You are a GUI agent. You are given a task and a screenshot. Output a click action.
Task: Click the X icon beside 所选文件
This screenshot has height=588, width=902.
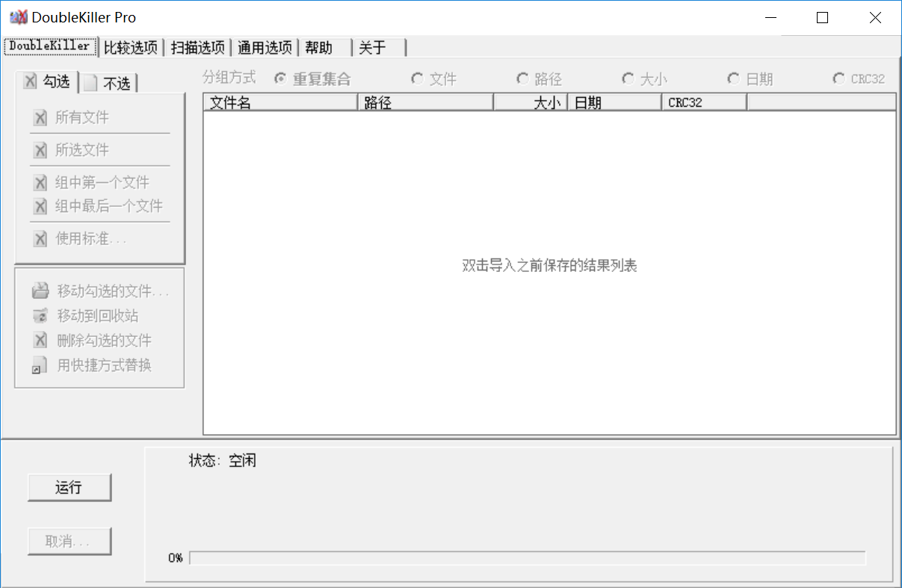pyautogui.click(x=40, y=150)
